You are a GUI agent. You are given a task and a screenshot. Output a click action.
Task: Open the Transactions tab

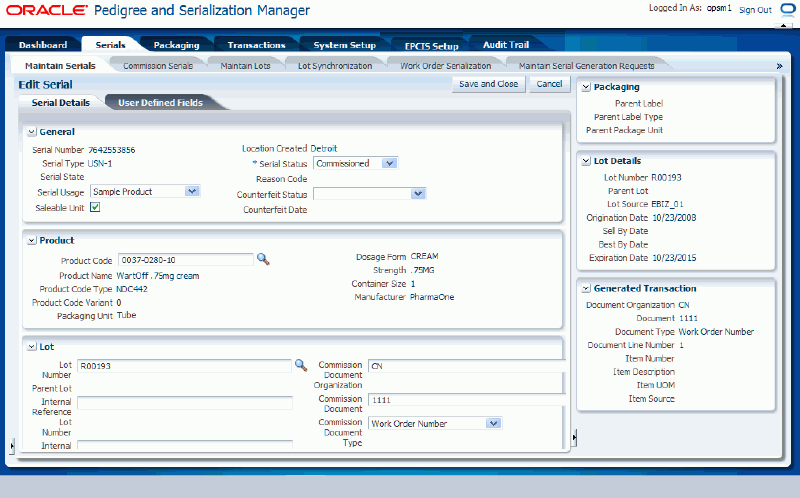[256, 45]
